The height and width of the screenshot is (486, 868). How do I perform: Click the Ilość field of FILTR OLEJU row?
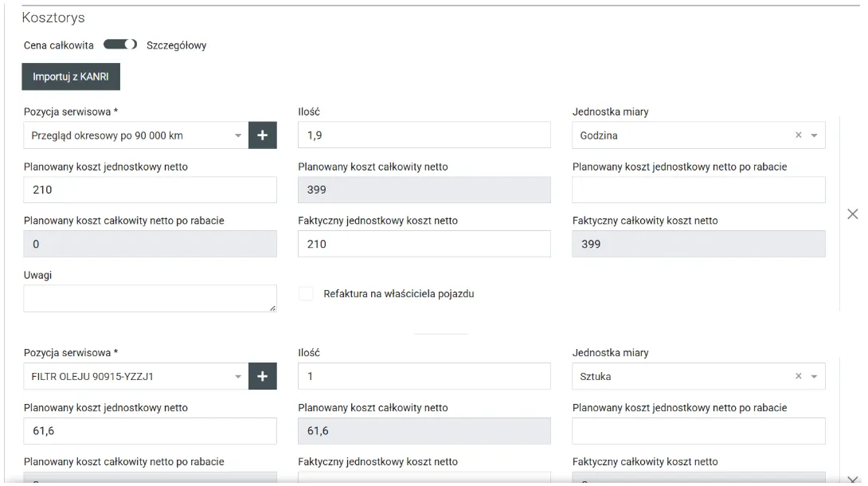pos(424,376)
